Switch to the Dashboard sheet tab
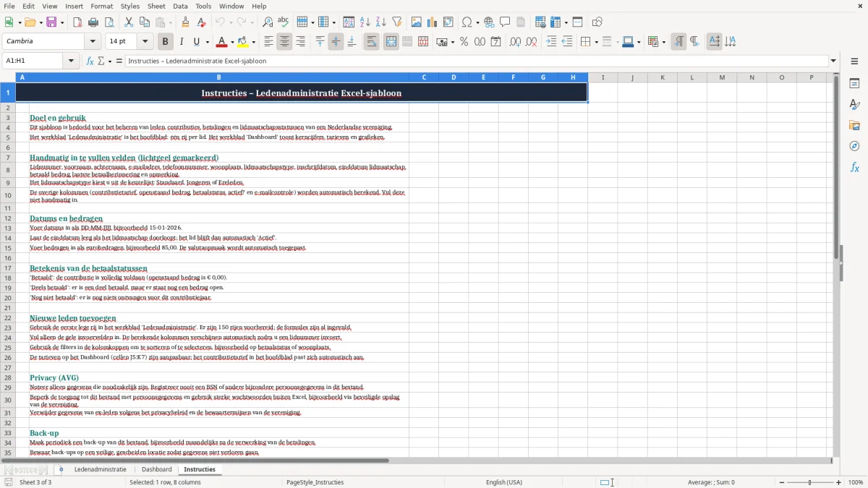The width and height of the screenshot is (868, 488). 157,469
